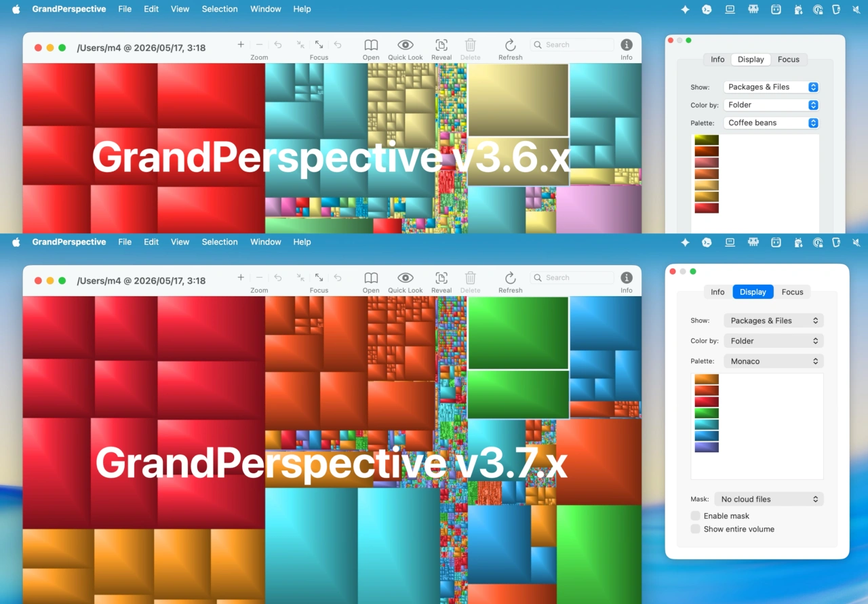This screenshot has width=868, height=604.
Task: Open Edit menu in the topmost menu bar
Action: pos(151,9)
